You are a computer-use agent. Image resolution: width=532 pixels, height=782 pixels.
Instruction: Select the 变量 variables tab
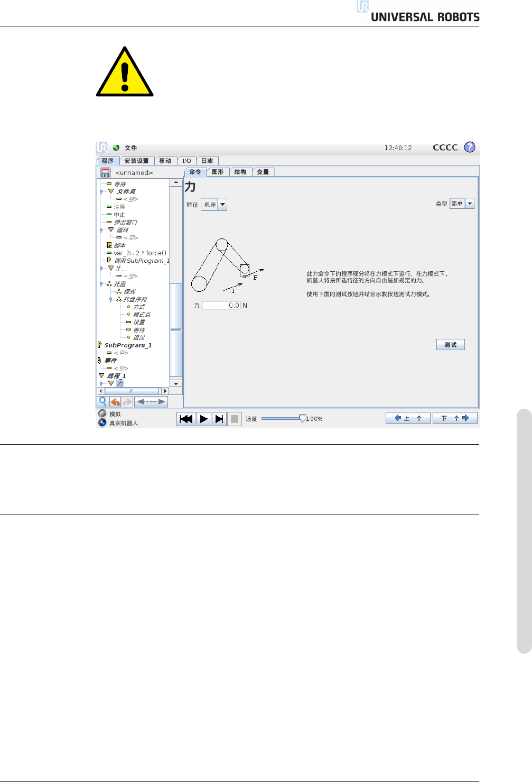[263, 172]
